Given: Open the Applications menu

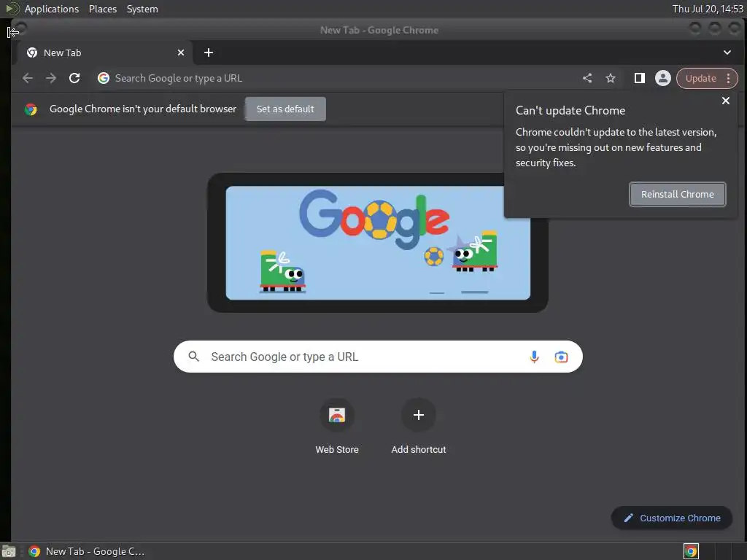Looking at the screenshot, I should tap(52, 9).
